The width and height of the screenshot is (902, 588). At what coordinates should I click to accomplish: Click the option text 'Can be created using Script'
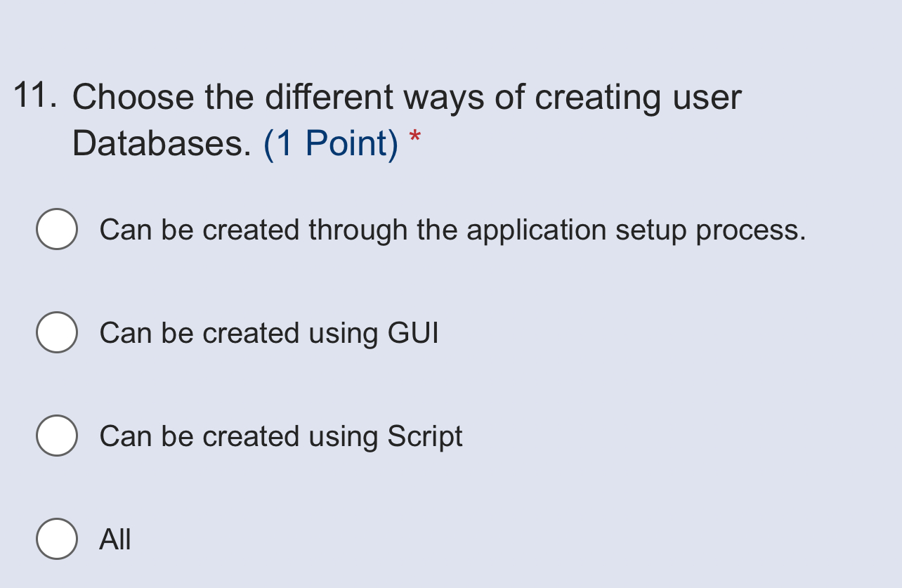click(281, 436)
